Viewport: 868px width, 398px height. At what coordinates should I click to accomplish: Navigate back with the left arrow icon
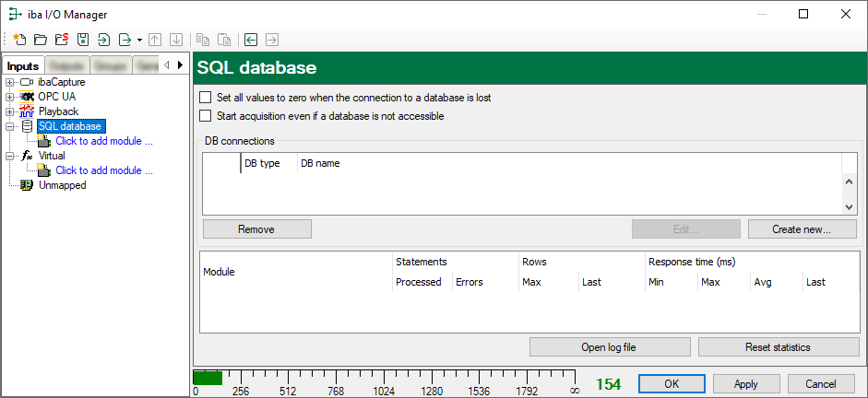pyautogui.click(x=251, y=40)
